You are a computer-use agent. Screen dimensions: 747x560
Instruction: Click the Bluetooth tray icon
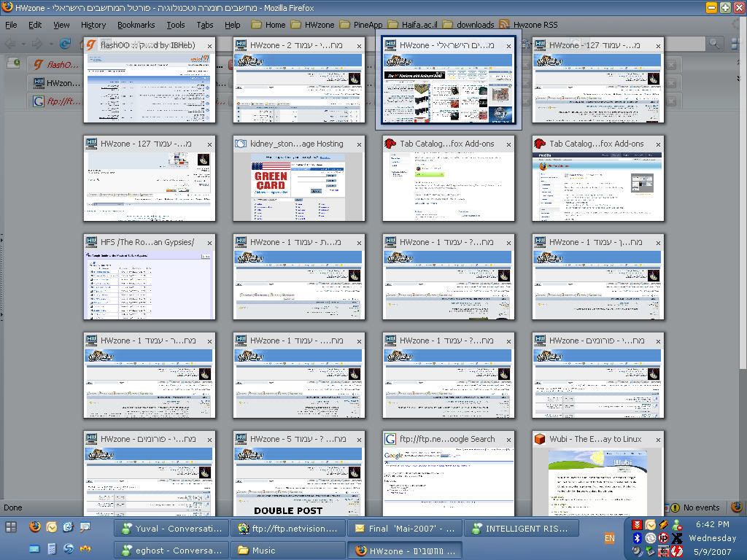coord(637,537)
